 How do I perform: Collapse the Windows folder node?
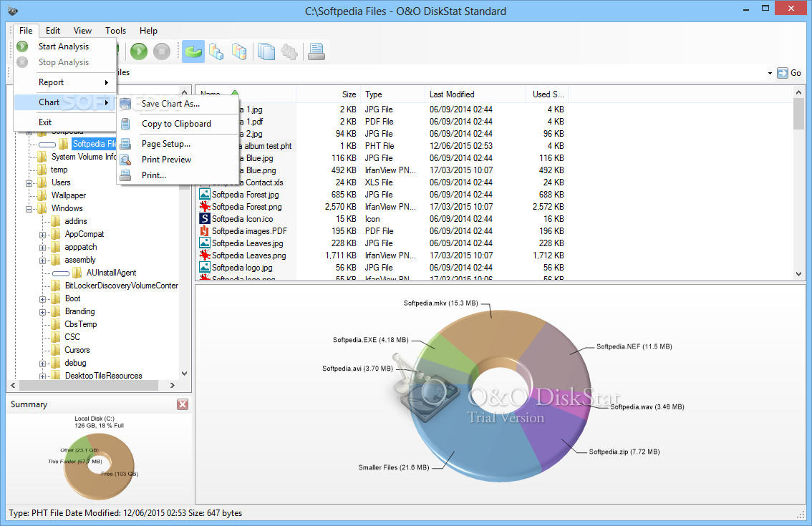coord(29,209)
